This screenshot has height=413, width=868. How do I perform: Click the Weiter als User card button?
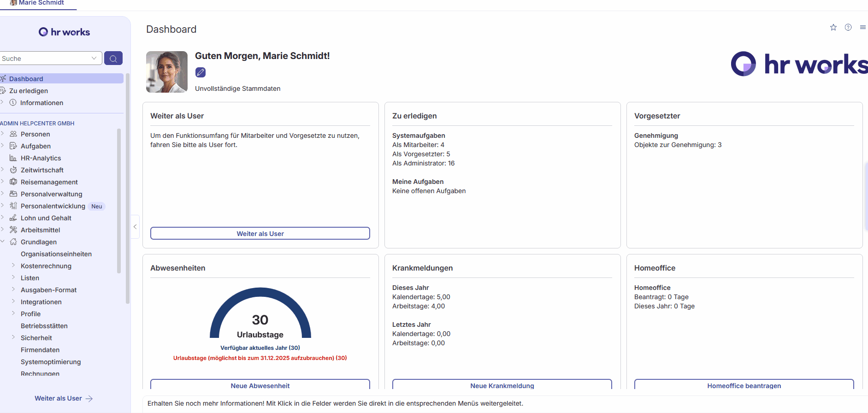tap(260, 234)
